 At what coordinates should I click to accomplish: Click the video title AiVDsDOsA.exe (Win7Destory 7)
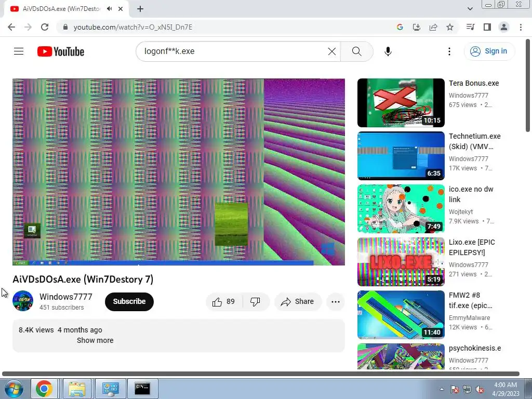(x=83, y=279)
